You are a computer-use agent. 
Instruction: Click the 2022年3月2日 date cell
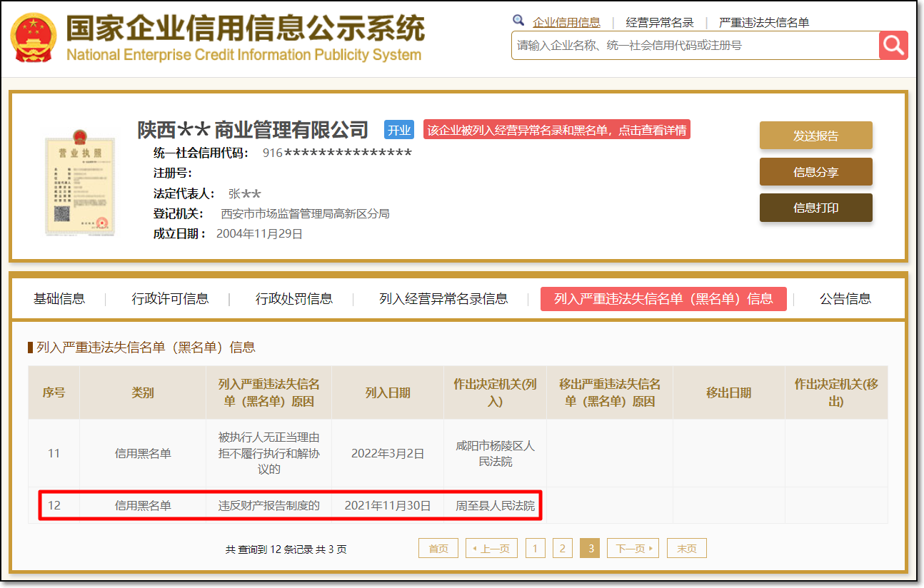tap(388, 453)
